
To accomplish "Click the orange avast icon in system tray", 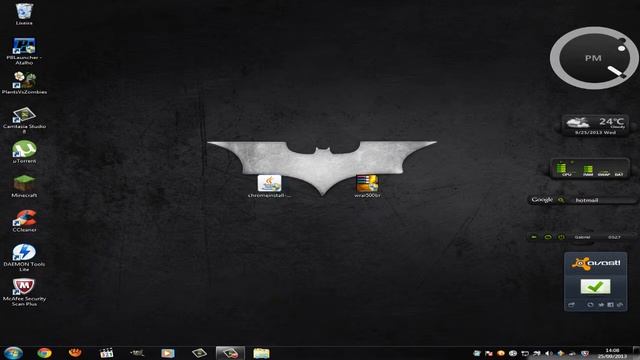I will click(x=501, y=353).
